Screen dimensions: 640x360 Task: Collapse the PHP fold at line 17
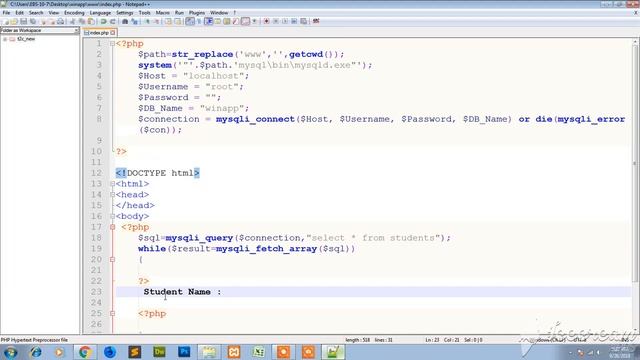click(112, 227)
